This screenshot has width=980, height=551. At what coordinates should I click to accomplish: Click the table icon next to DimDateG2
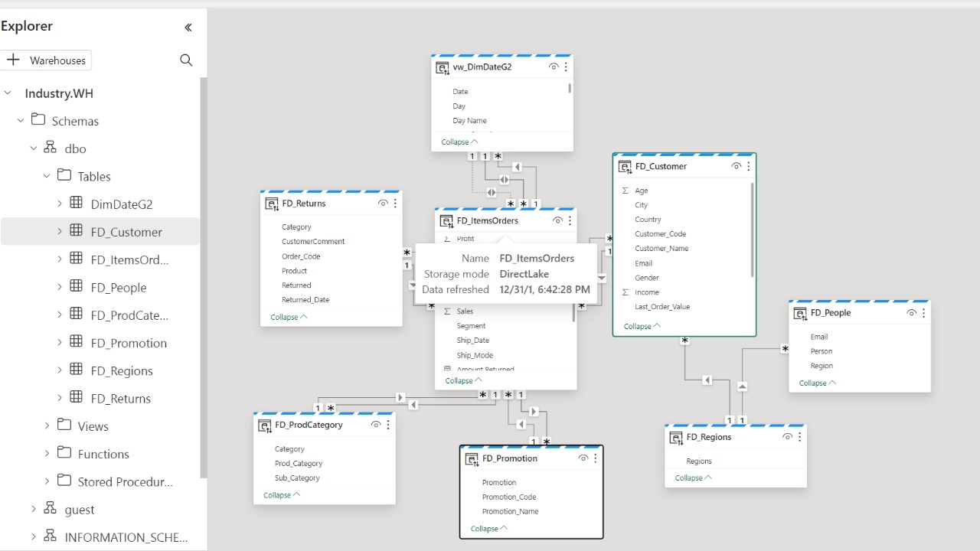(77, 203)
